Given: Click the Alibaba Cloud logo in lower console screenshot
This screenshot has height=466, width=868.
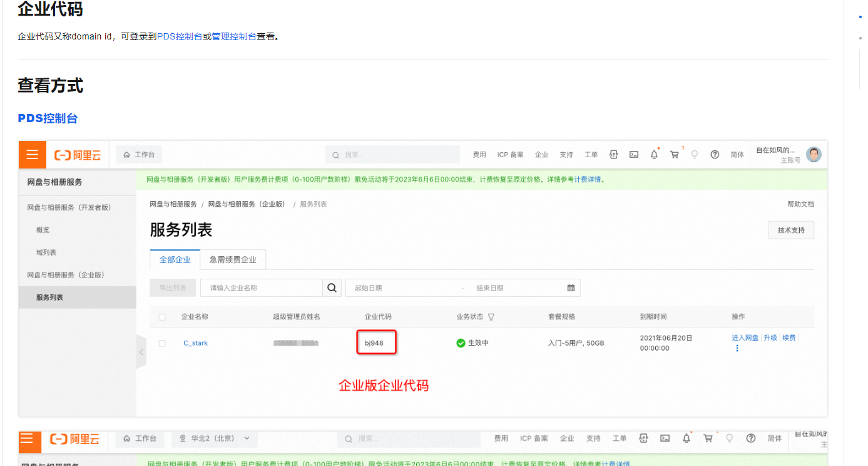Looking at the screenshot, I should tap(75, 439).
